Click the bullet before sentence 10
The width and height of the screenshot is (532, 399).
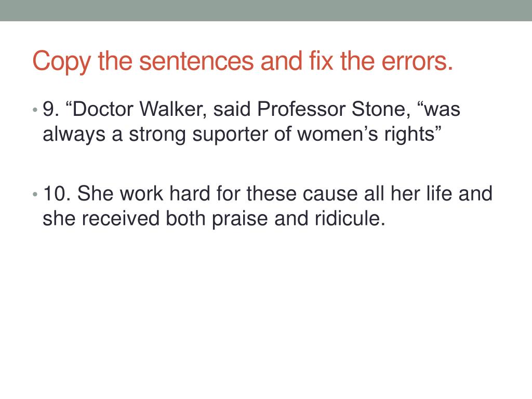tap(35, 194)
